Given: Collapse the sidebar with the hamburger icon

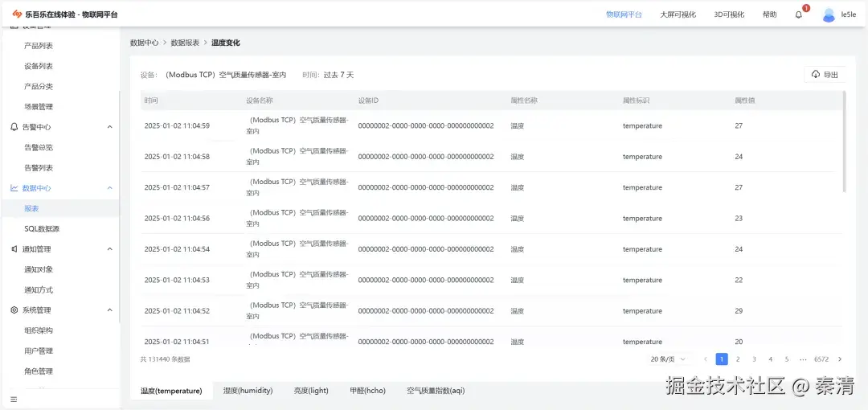Looking at the screenshot, I should 14,399.
